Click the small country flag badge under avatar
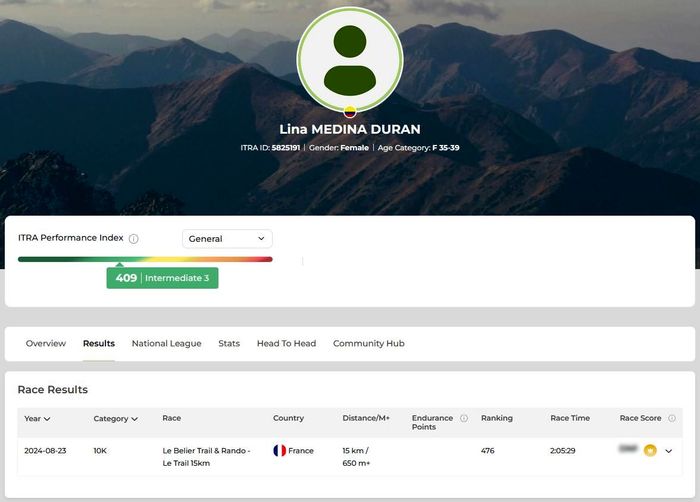 350,112
